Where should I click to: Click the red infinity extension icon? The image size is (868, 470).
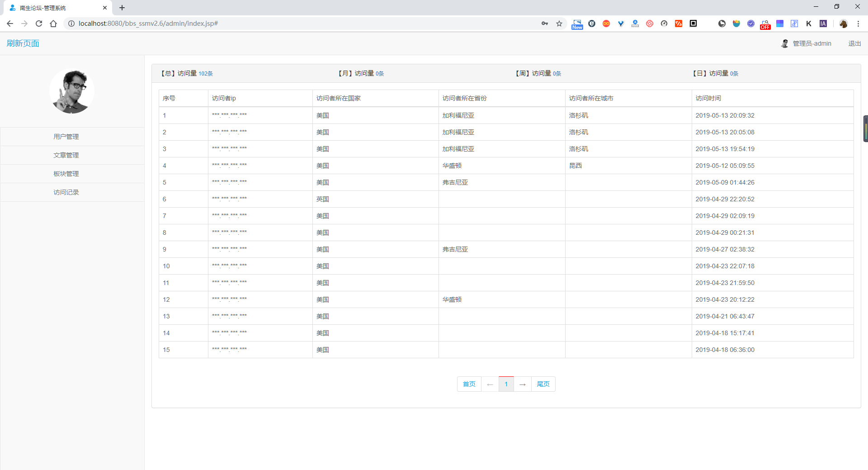coord(606,24)
